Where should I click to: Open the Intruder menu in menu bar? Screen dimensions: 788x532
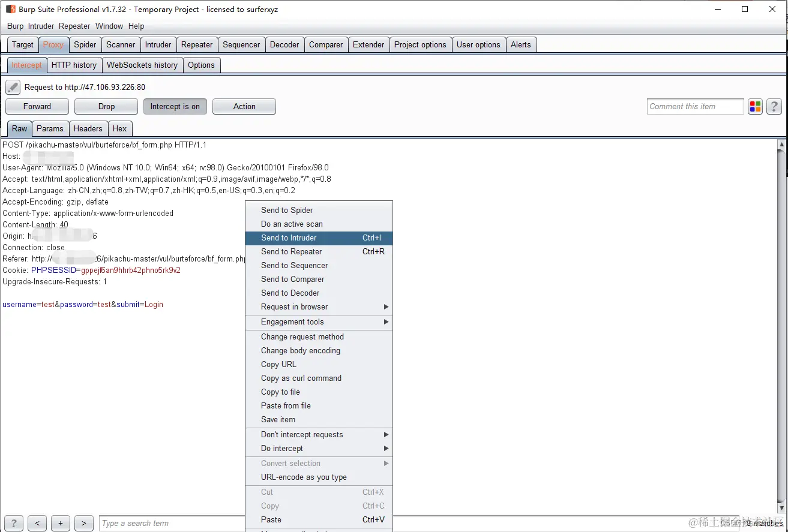click(x=41, y=26)
